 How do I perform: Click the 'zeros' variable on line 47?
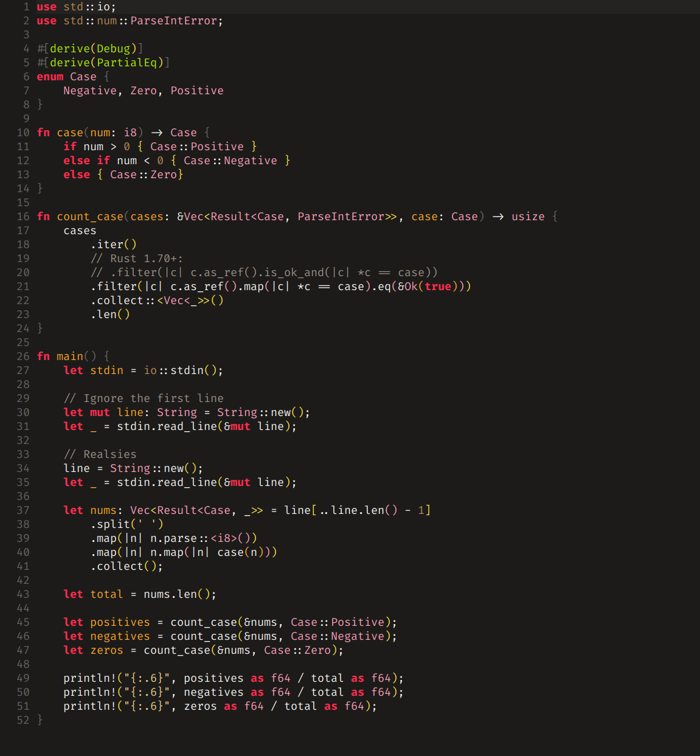[107, 650]
